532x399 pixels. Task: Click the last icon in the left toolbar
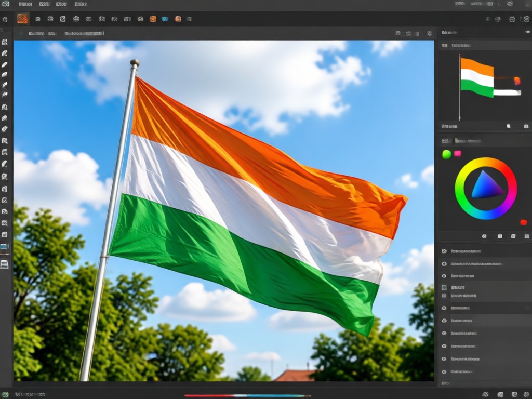click(4, 264)
